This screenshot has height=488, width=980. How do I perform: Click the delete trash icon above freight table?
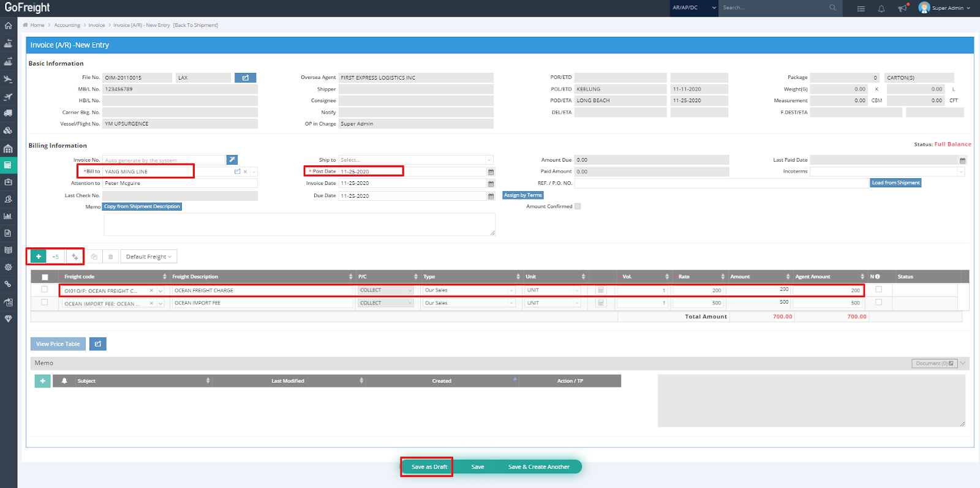110,257
